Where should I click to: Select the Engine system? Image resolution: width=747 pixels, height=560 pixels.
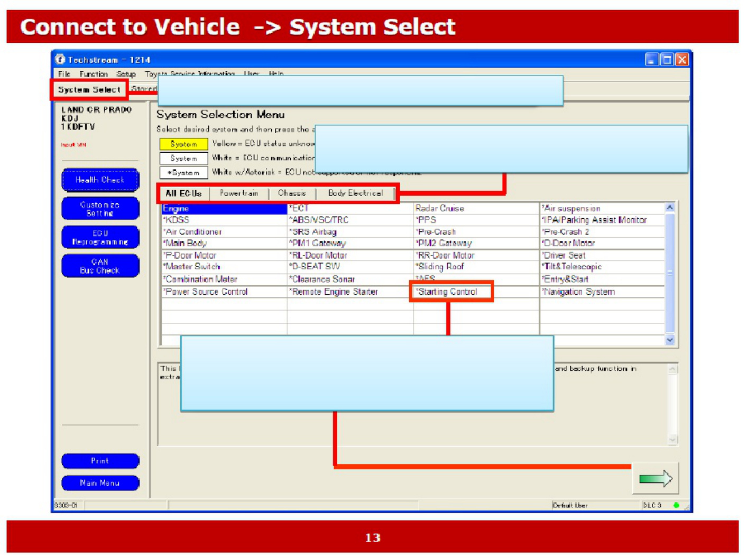tap(224, 209)
